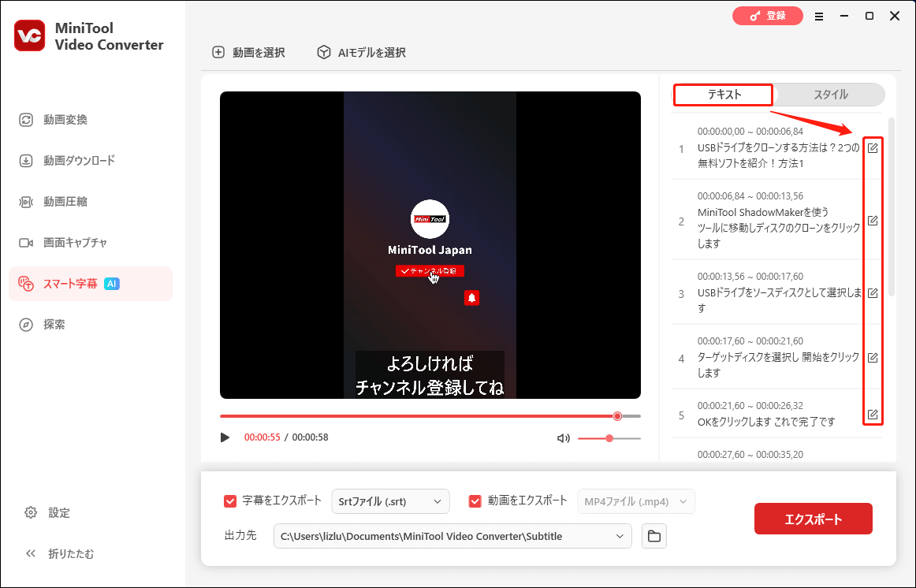Toggle the 字幕をエクスポート checkbox
Image resolution: width=916 pixels, height=588 pixels.
pos(230,501)
